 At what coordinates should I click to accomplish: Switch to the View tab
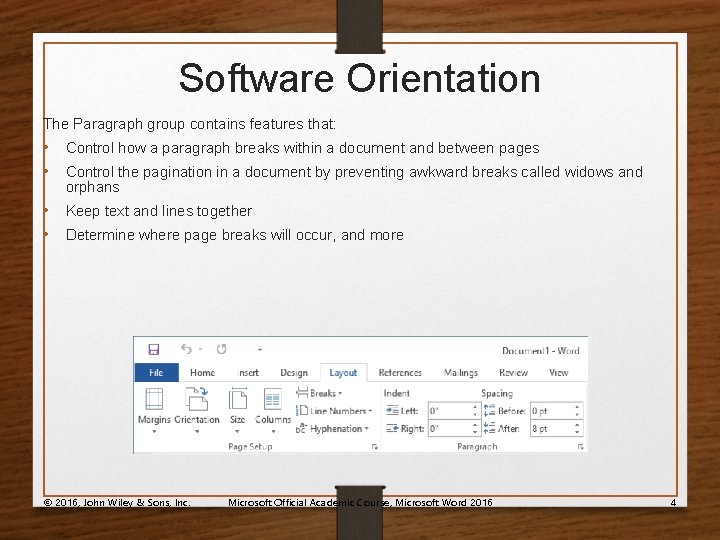coord(558,372)
